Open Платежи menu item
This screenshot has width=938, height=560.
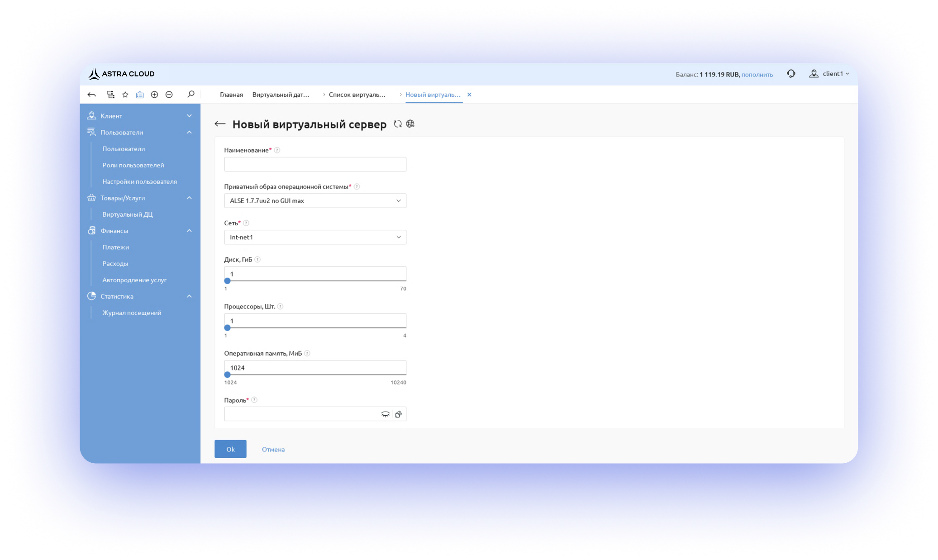coord(115,247)
